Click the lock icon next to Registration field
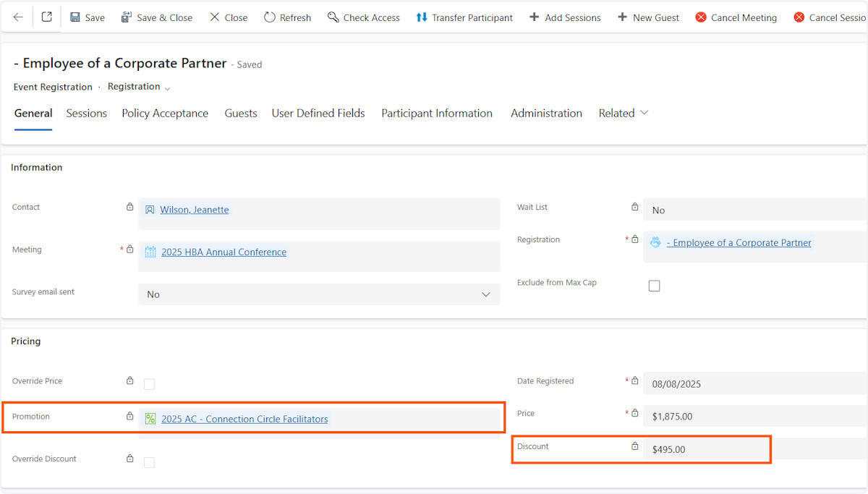868x494 pixels. tap(635, 239)
